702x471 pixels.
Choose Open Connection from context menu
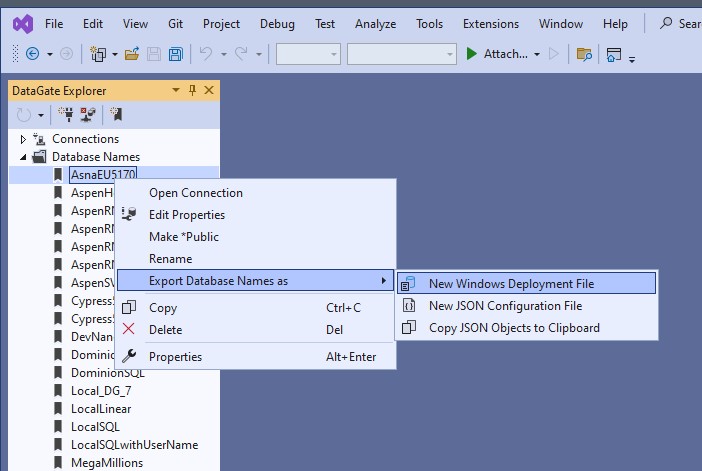point(256,193)
